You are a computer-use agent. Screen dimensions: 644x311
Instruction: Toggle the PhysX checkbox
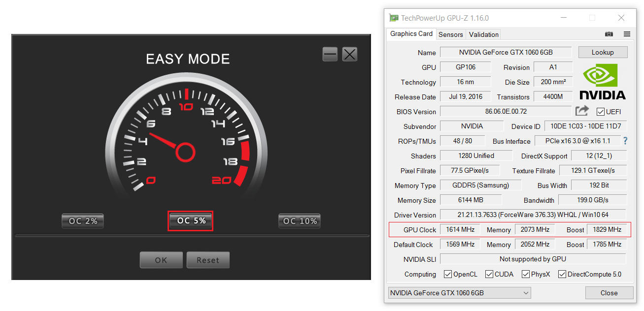tap(525, 274)
